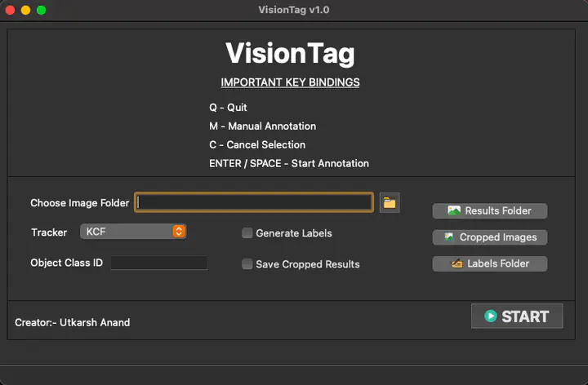This screenshot has width=588, height=385.
Task: Toggle the Save Cropped Results checkbox
Action: pyautogui.click(x=247, y=264)
